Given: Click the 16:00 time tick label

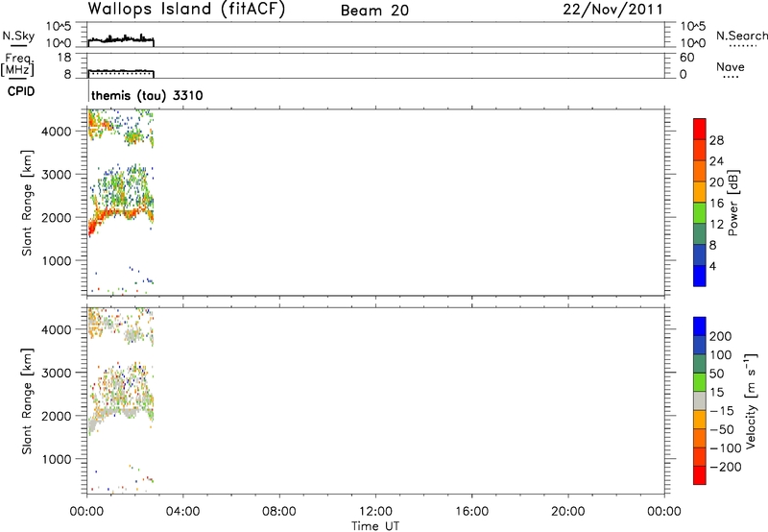Looking at the screenshot, I should 471,512.
